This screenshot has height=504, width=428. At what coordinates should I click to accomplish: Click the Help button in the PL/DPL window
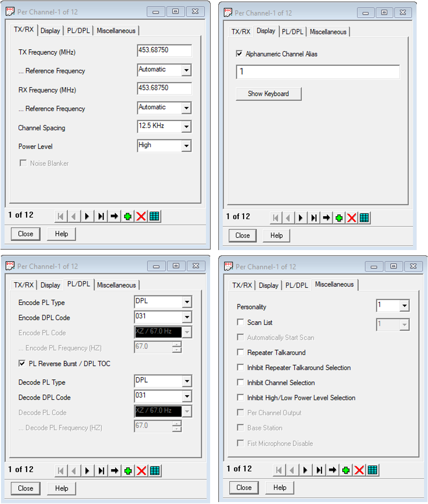point(61,488)
